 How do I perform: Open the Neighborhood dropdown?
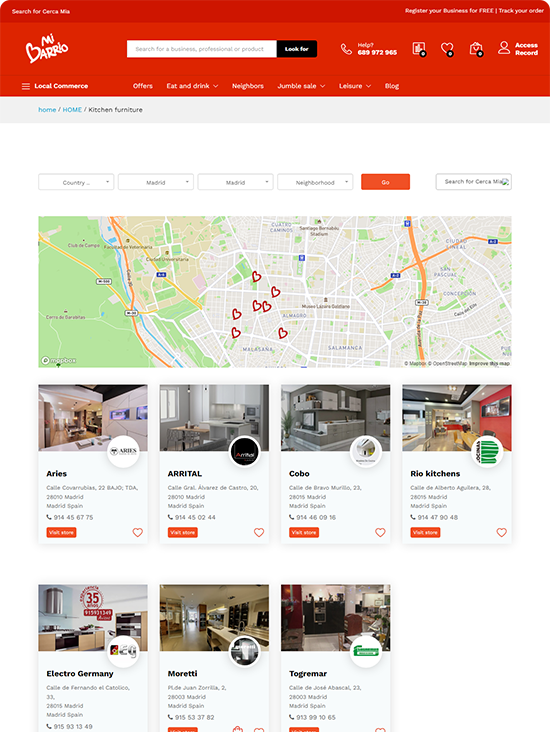[x=315, y=182]
